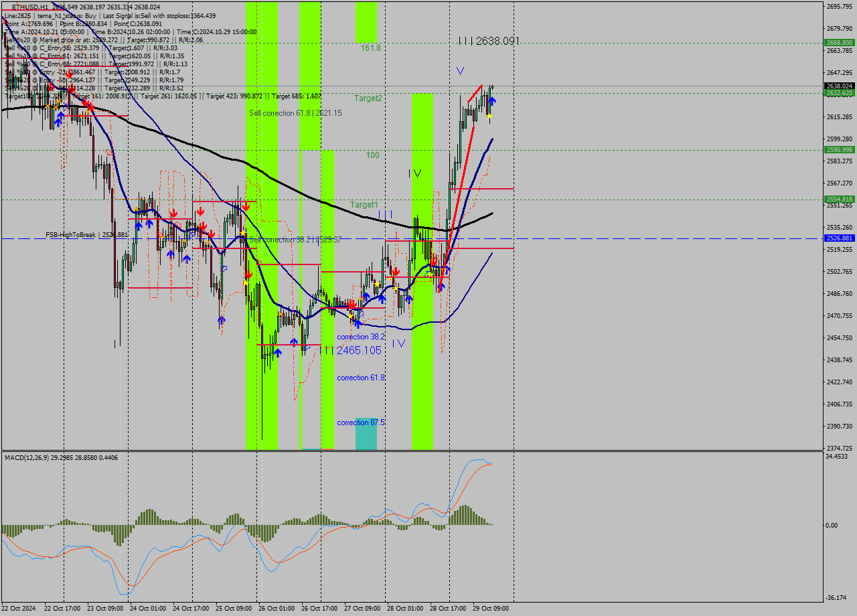Image resolution: width=857 pixels, height=616 pixels.
Task: Click the black 2638.024 current price tag
Action: pos(839,86)
